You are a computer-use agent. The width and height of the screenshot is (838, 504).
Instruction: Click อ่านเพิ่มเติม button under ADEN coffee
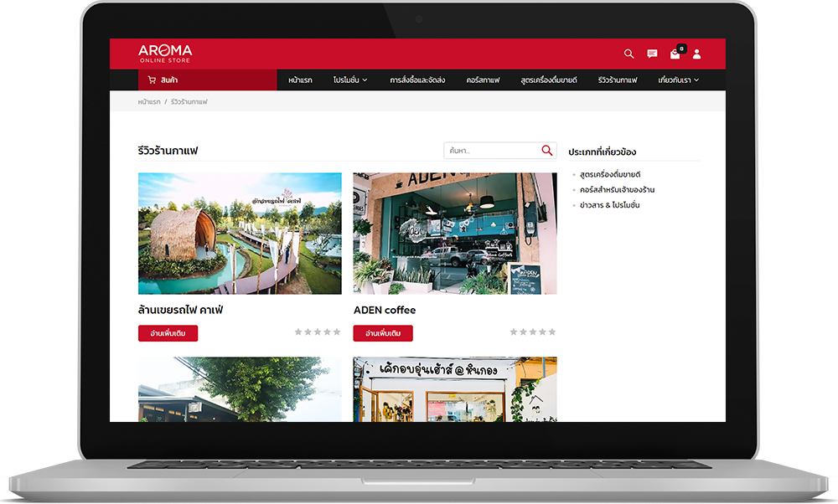coord(383,333)
